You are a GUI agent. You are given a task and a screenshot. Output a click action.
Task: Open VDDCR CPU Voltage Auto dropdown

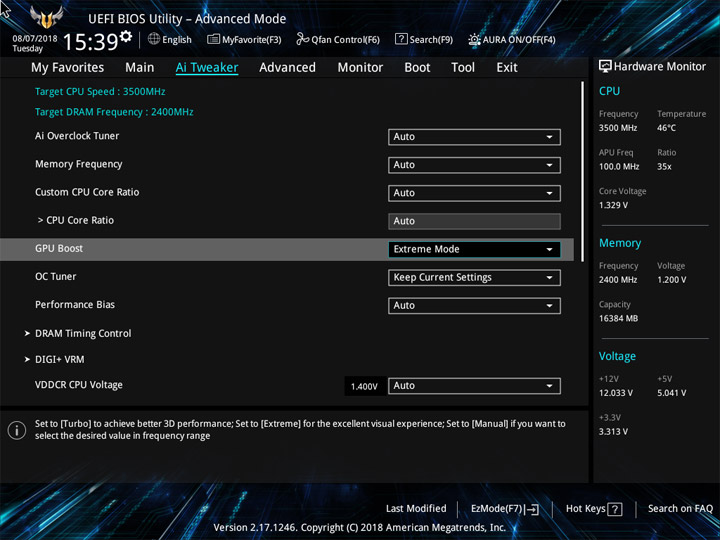[x=474, y=386]
